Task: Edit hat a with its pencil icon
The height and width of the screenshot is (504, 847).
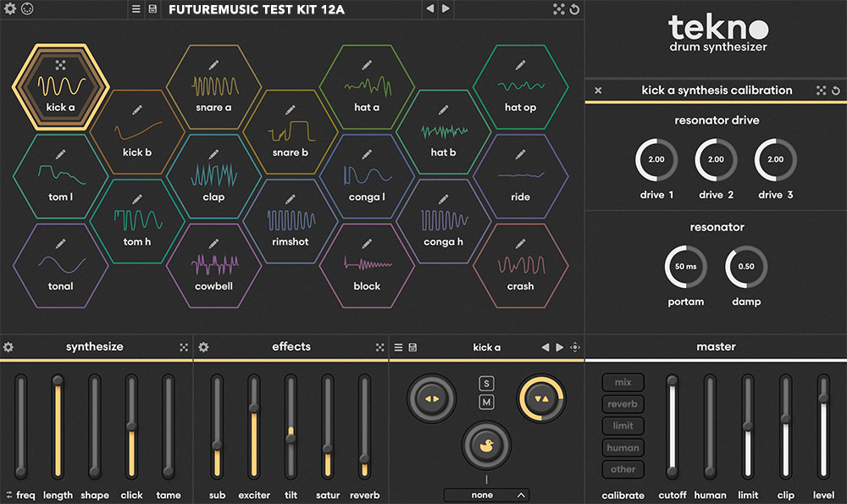Action: (367, 65)
